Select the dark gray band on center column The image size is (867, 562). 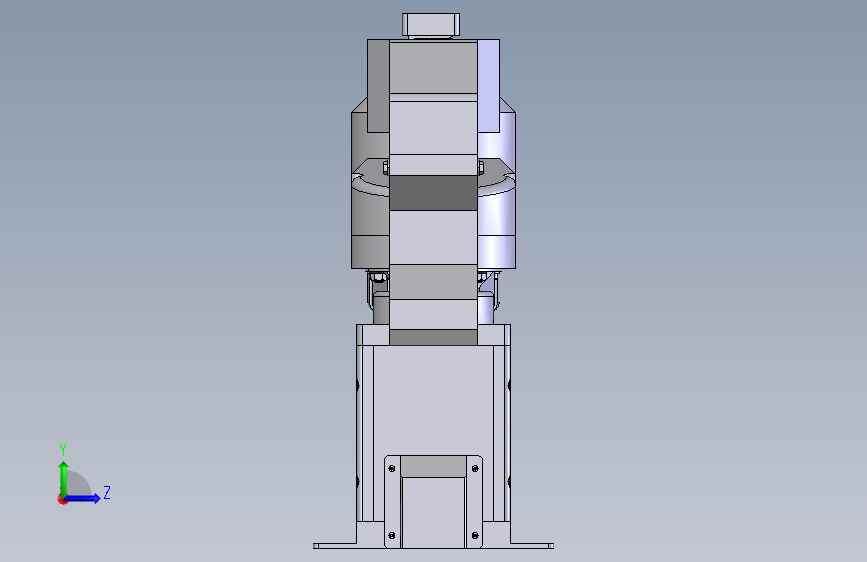tap(433, 193)
